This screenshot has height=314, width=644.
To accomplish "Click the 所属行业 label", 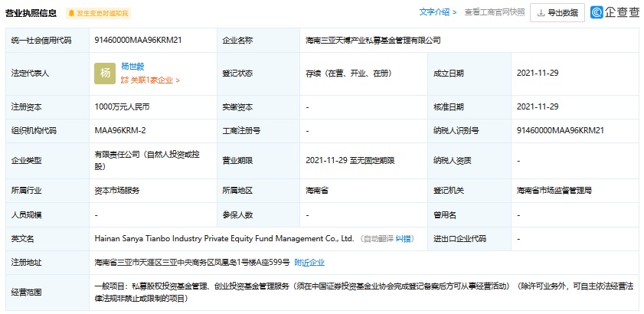I will coord(26,191).
